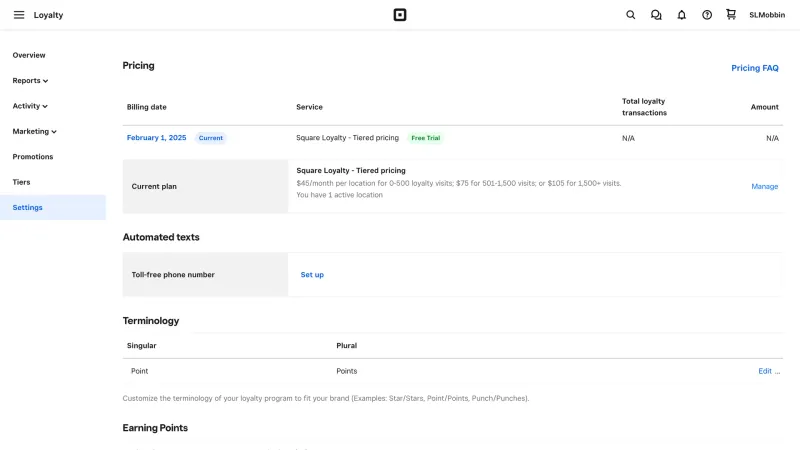
Task: Click the 'You have 1 active location' text
Action: point(339,195)
